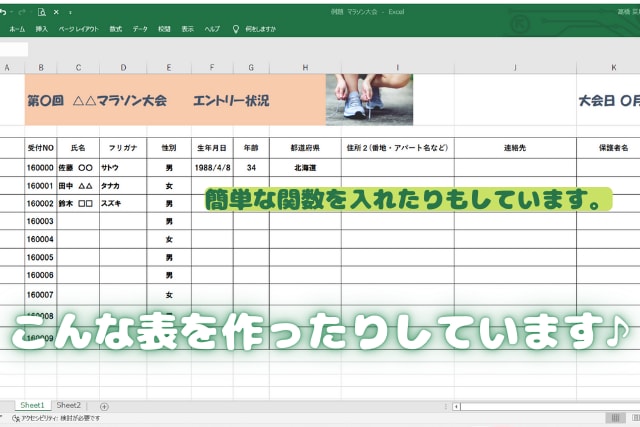This screenshot has height=427, width=640.
Task: Click cell with number 160000
Action: click(41, 167)
